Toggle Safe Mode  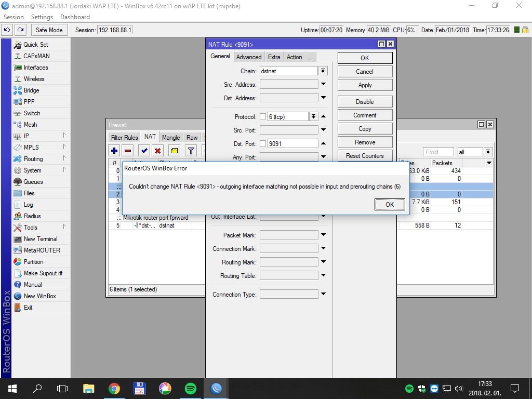pos(49,30)
